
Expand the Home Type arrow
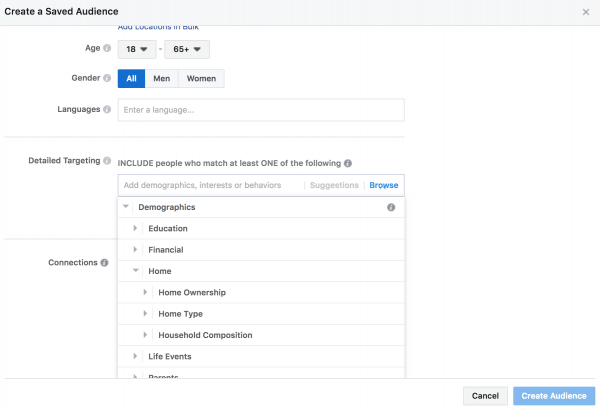coord(145,314)
